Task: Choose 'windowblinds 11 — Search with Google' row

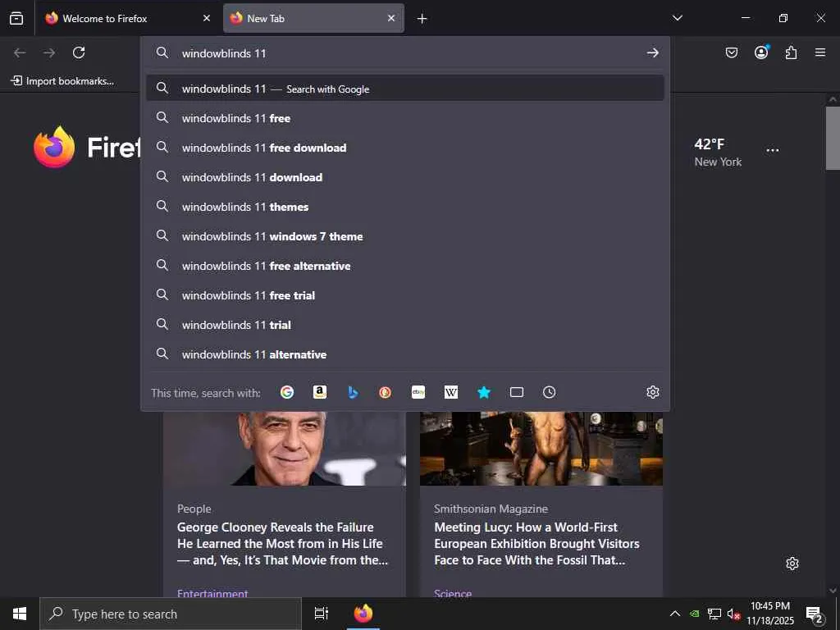Action: pos(405,89)
